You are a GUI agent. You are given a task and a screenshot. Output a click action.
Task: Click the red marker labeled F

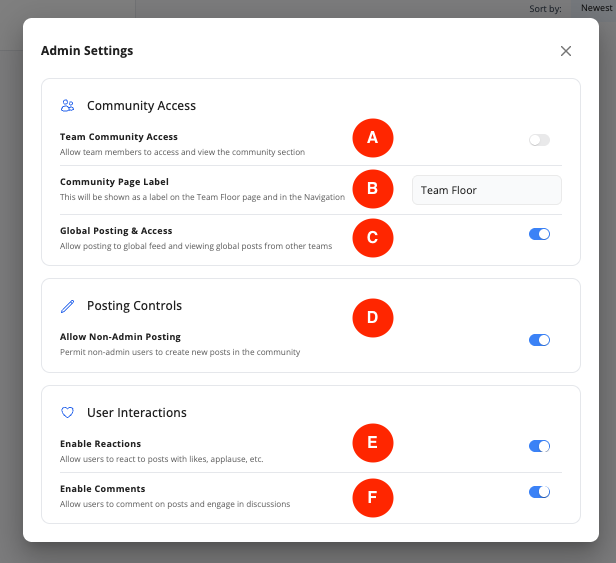pyautogui.click(x=372, y=496)
